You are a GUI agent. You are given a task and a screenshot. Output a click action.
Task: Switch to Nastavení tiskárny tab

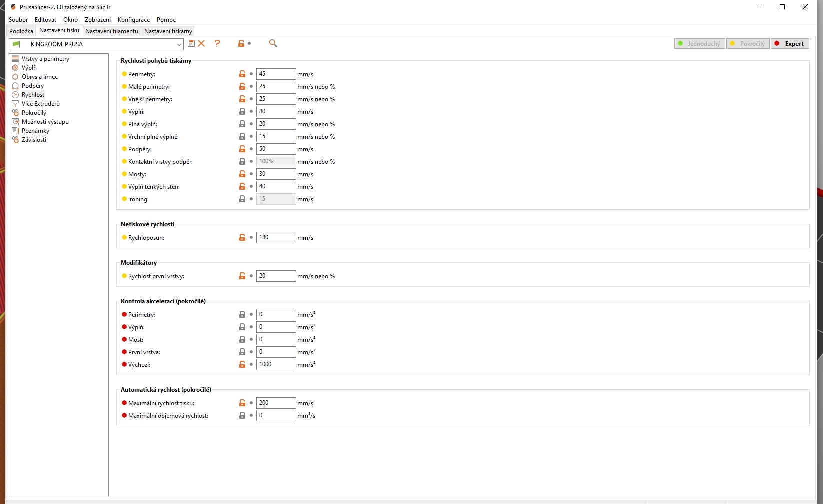click(168, 31)
